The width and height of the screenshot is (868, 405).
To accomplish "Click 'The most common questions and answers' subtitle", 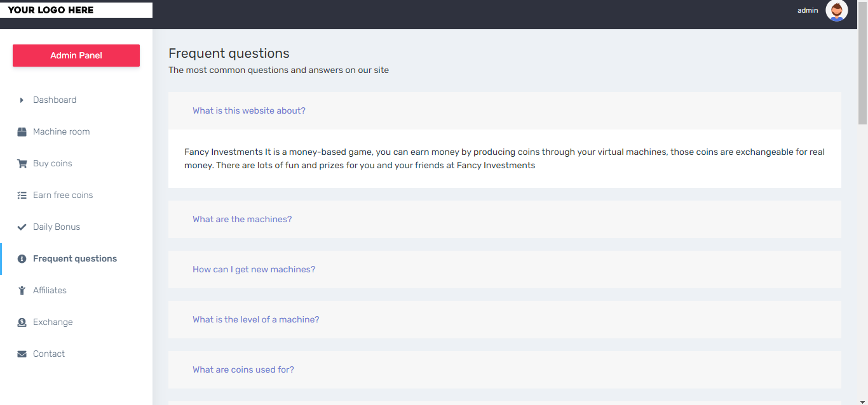I will pyautogui.click(x=278, y=70).
